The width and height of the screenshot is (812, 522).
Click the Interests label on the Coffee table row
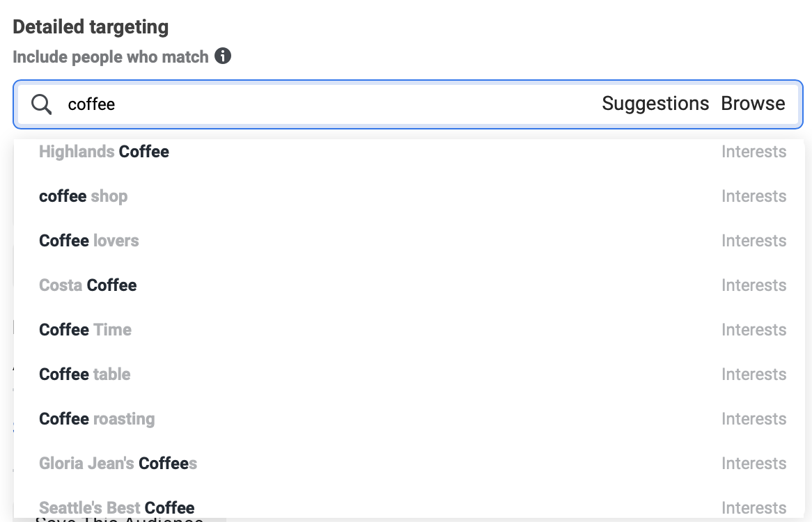[x=754, y=374]
